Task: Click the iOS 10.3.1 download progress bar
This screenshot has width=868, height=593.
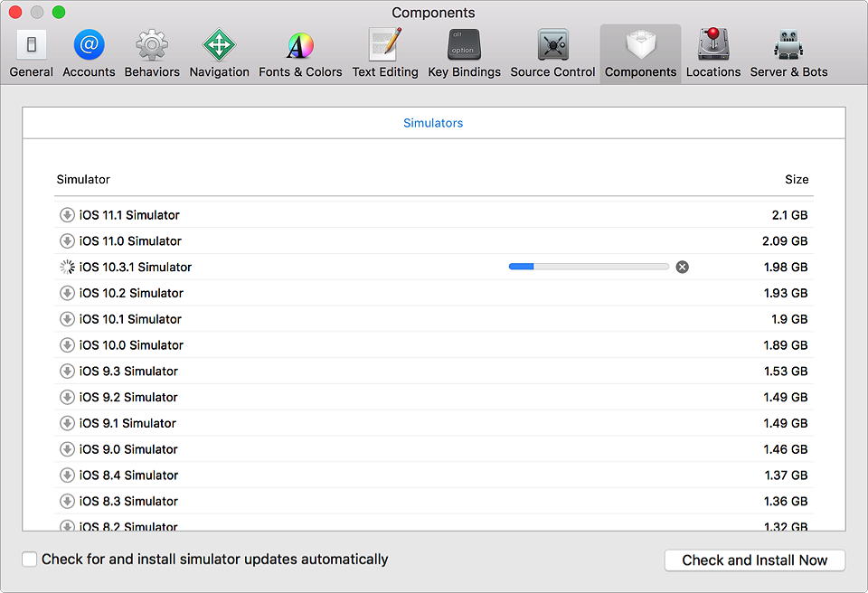Action: point(589,267)
